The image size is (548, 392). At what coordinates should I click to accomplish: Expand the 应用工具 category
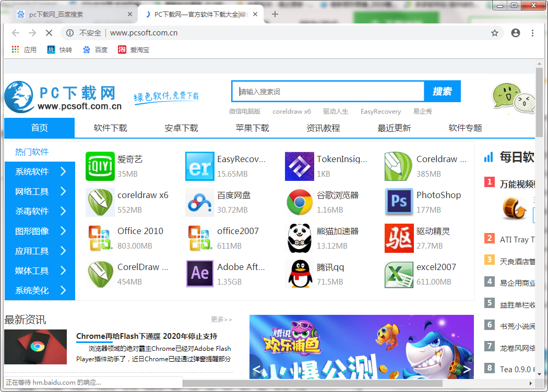pyautogui.click(x=40, y=251)
